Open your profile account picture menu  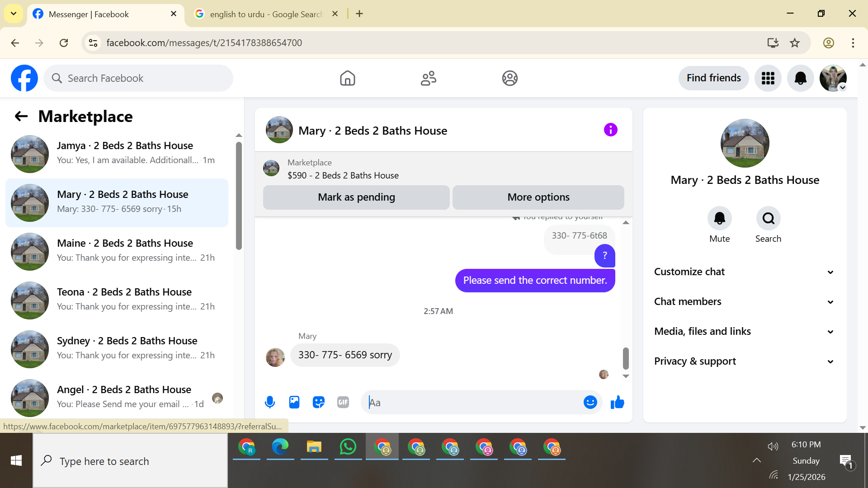coord(833,78)
